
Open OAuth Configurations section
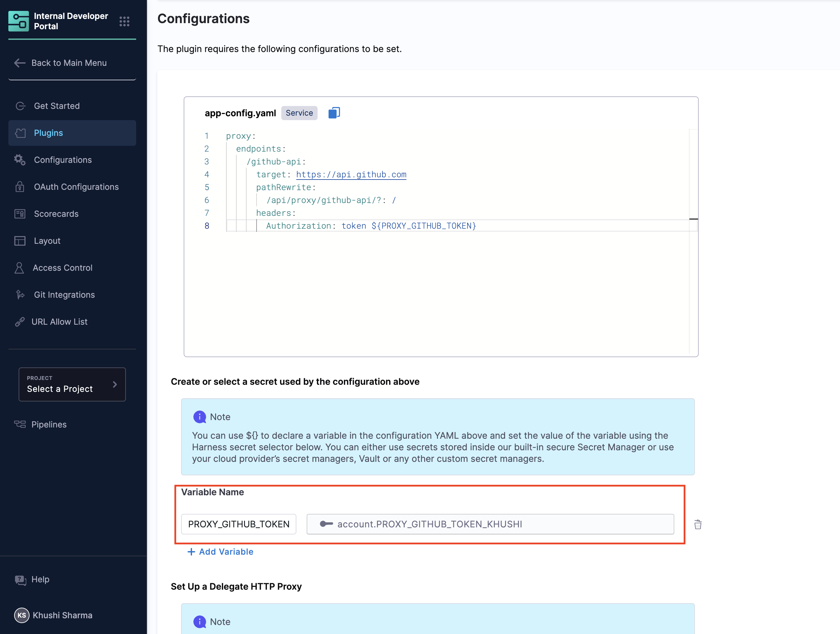click(x=76, y=187)
